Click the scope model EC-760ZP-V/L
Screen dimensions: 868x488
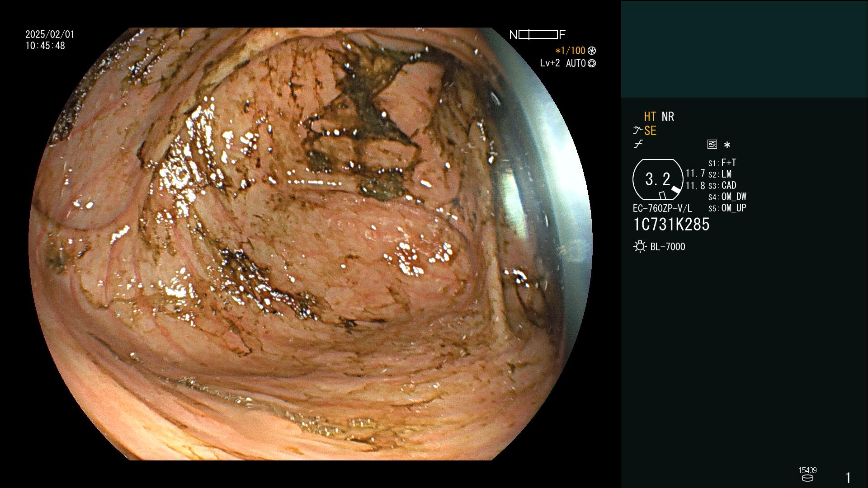[662, 208]
